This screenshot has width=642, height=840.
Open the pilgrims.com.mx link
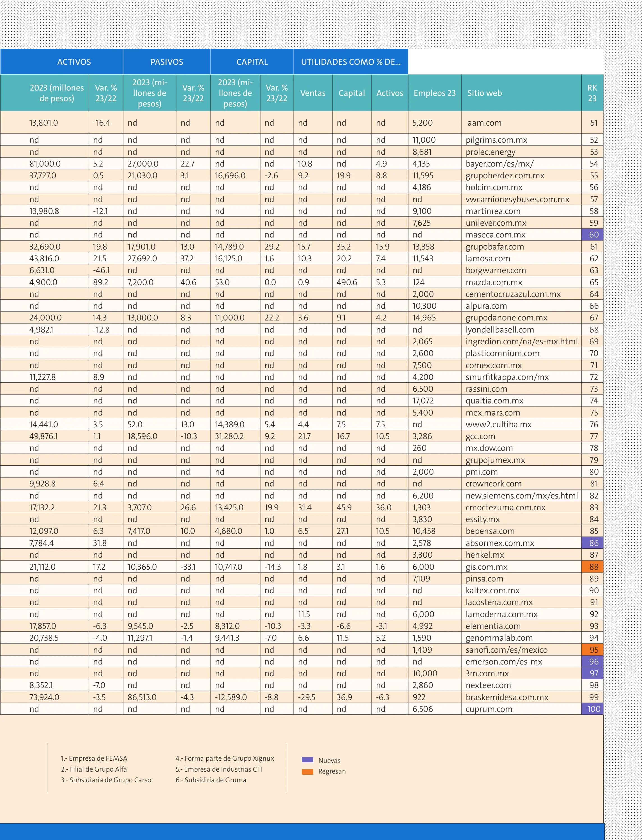pyautogui.click(x=496, y=140)
